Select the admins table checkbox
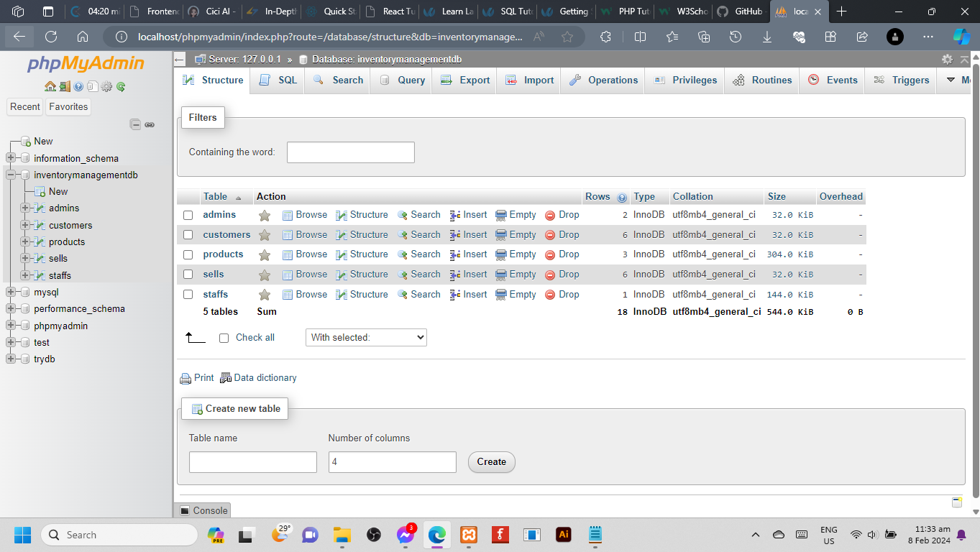The height and width of the screenshot is (552, 980). click(188, 214)
